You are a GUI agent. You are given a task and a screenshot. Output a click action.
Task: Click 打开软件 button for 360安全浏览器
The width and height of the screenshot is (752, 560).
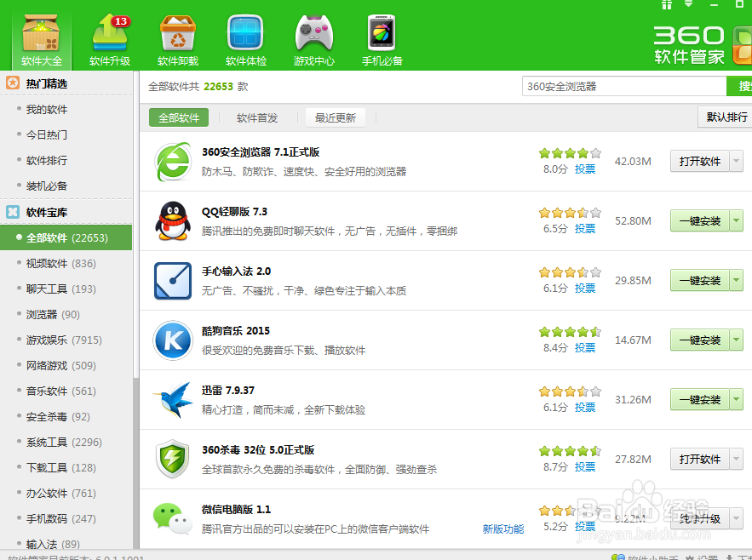click(x=700, y=161)
